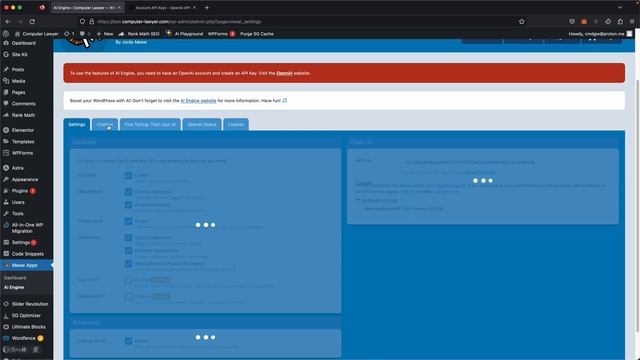Image resolution: width=640 pixels, height=360 pixels.
Task: Close the AI Engine browser tab
Action: point(119,7)
